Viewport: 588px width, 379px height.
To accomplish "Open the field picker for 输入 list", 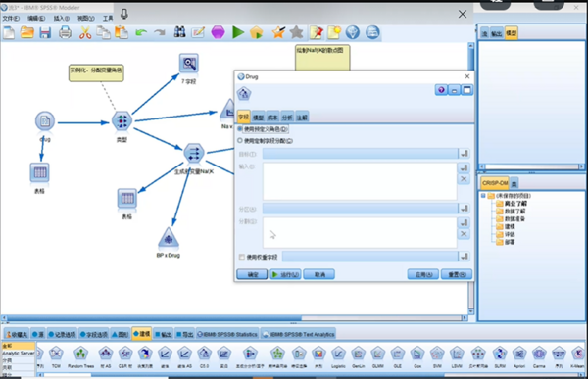I will [x=465, y=167].
